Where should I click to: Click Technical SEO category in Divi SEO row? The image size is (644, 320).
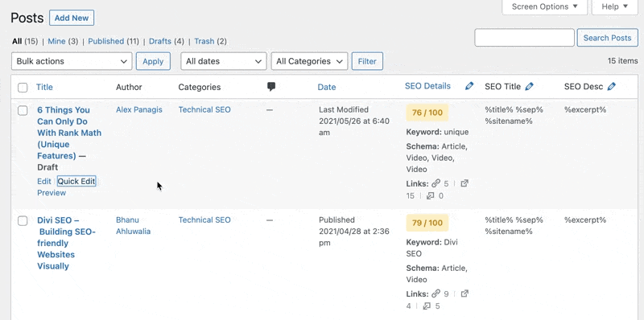coord(204,220)
